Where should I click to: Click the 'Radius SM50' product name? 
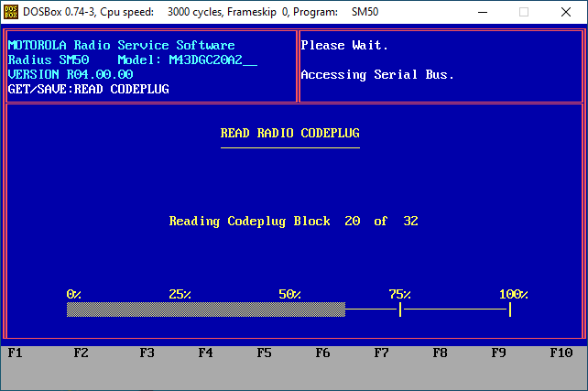click(49, 60)
